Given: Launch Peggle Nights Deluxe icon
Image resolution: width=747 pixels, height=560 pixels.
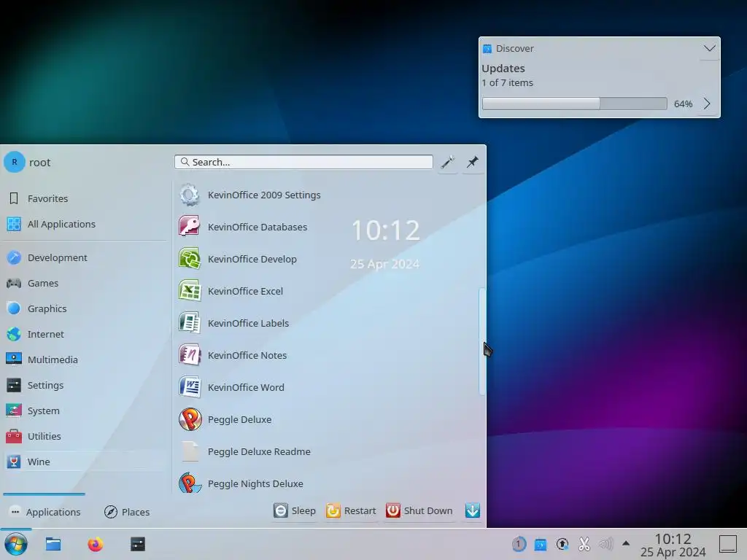Looking at the screenshot, I should [x=190, y=483].
